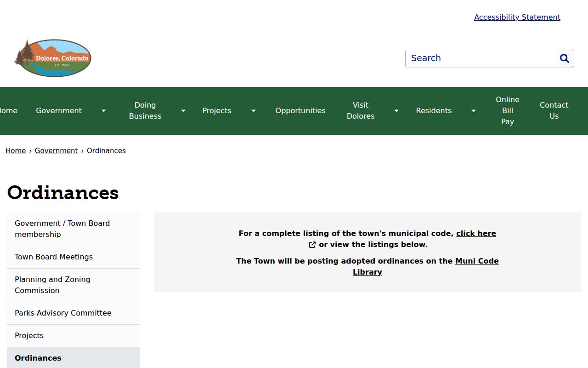Expand the Government menu dropdown arrow
This screenshot has width=588, height=368.
(x=104, y=111)
